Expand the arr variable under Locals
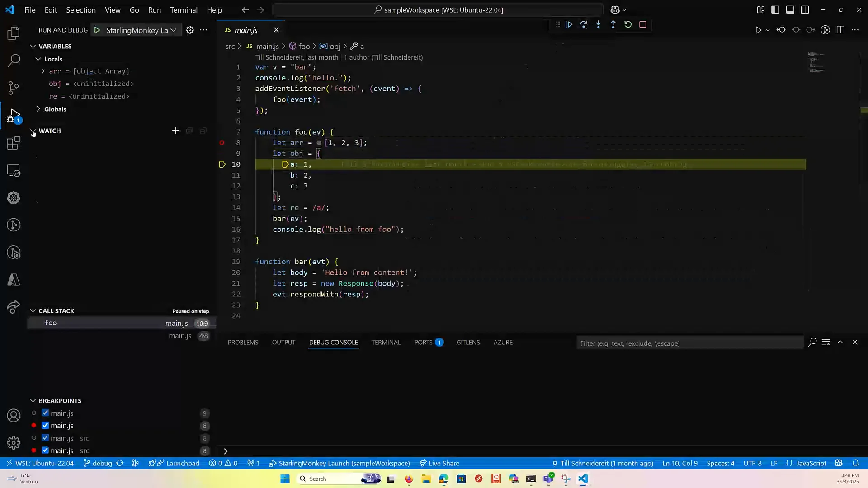The image size is (868, 488). pyautogui.click(x=43, y=71)
